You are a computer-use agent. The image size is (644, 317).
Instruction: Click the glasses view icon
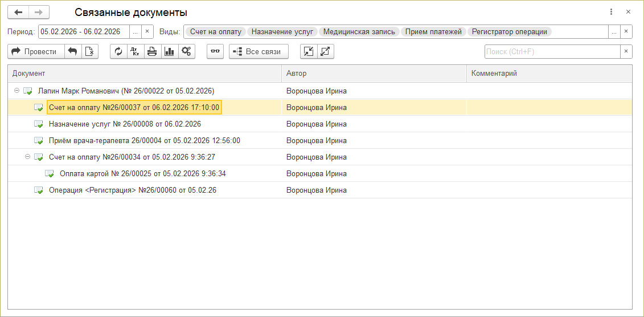click(x=215, y=51)
